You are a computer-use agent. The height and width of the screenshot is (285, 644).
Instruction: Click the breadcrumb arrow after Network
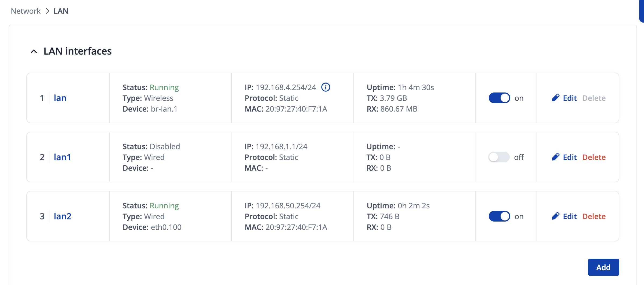tap(47, 11)
